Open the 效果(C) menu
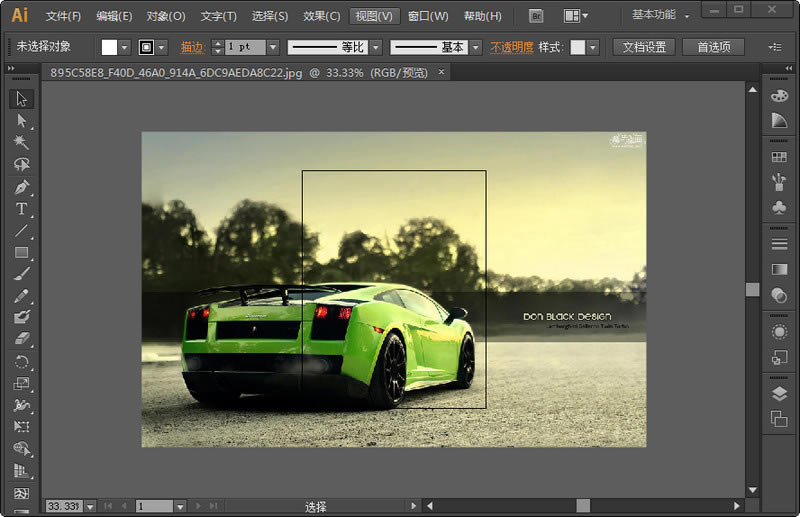This screenshot has width=800, height=517. pos(321,16)
